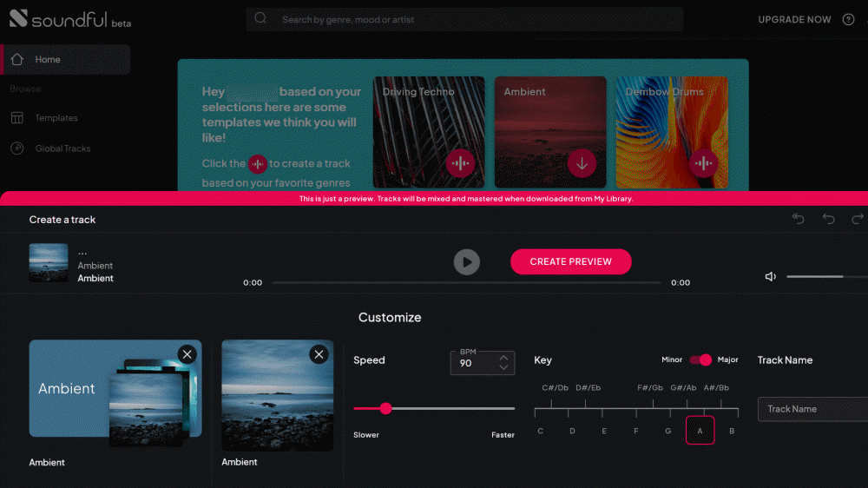This screenshot has height=488, width=868.
Task: Toggle the Minor/Major key switch
Action: pos(700,359)
